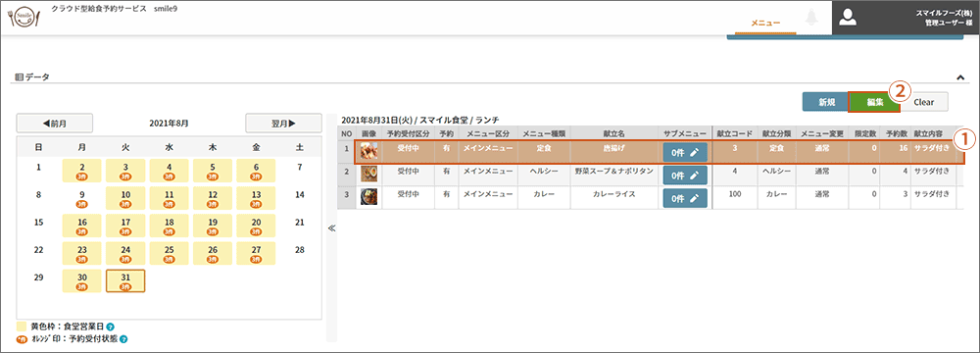Click help icon beside 食堂営業日 legend
980x353 pixels.
coord(110,327)
